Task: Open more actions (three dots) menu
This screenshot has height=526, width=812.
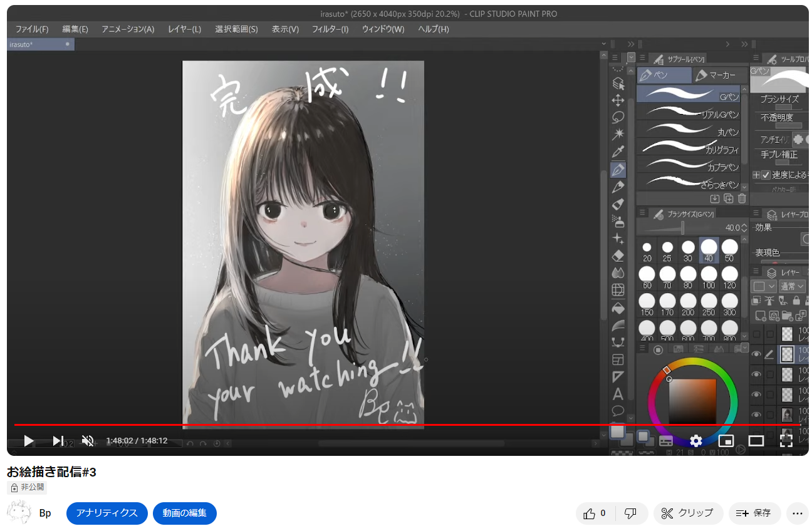Action: pos(797,513)
